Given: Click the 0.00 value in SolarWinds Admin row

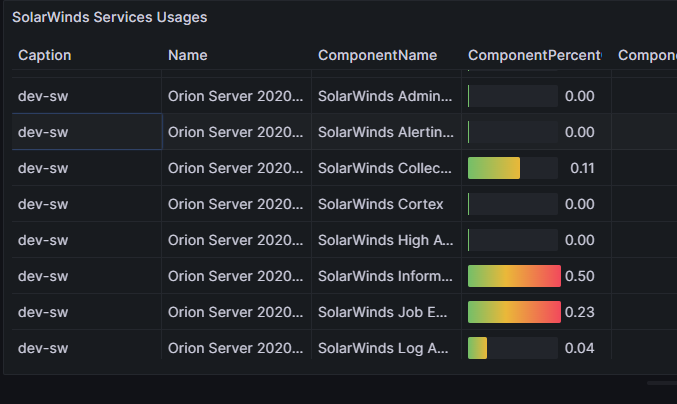Looking at the screenshot, I should pos(579,96).
